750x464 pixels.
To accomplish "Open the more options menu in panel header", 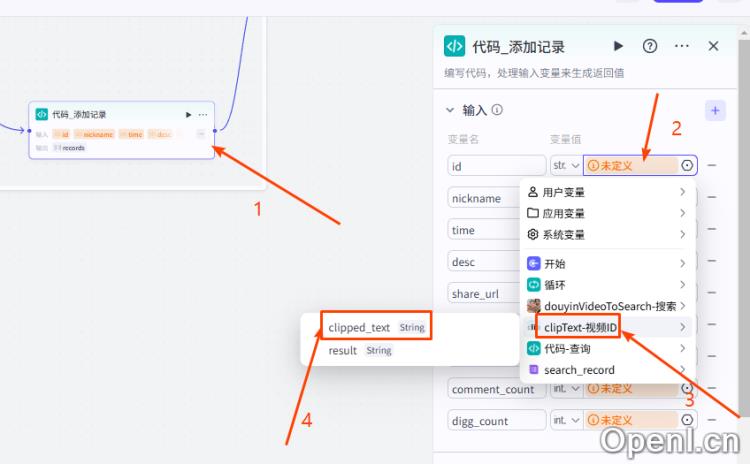I will (682, 46).
